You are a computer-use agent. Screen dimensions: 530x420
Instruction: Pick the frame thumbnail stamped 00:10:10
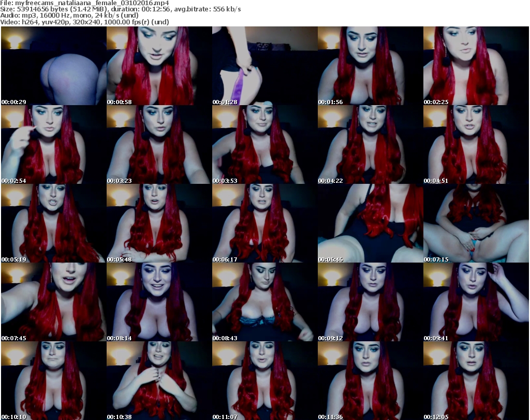point(54,381)
